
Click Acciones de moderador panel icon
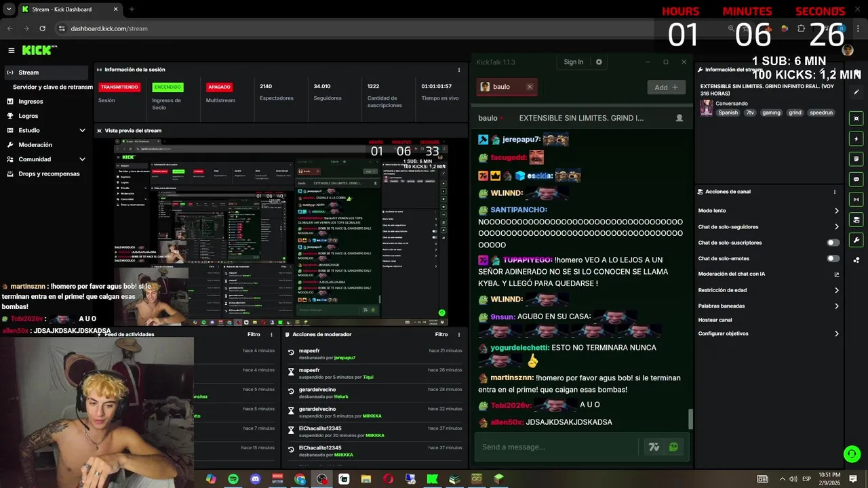[288, 334]
